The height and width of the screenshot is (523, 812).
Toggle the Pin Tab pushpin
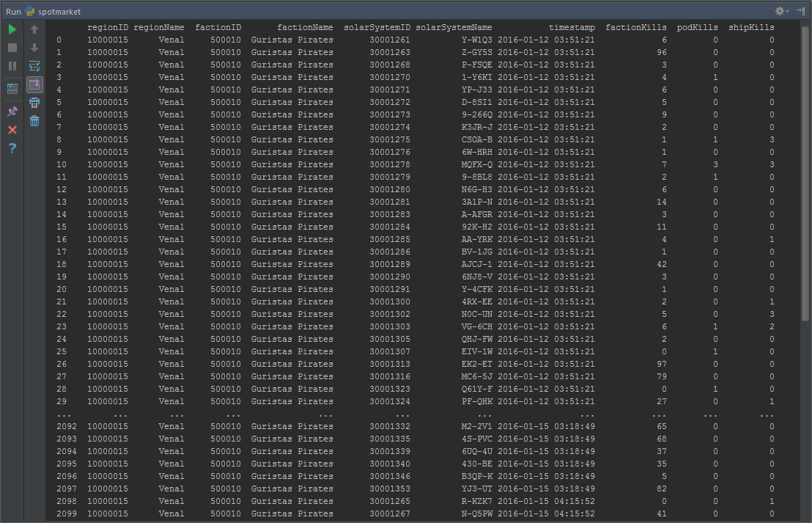click(x=12, y=111)
